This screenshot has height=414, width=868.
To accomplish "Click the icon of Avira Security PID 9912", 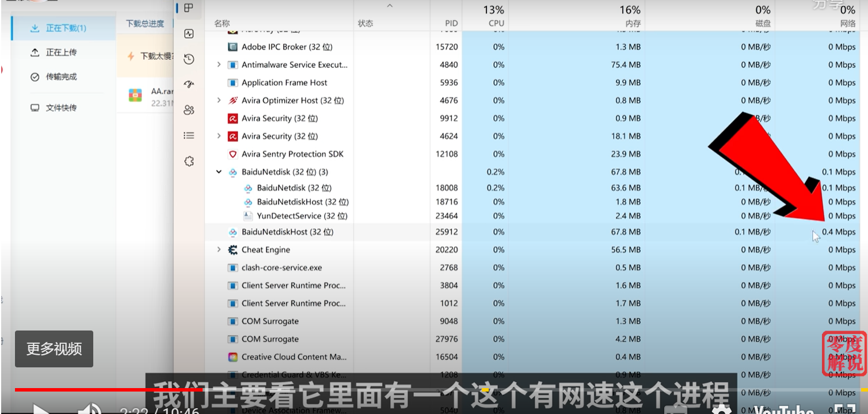I will pyautogui.click(x=233, y=119).
